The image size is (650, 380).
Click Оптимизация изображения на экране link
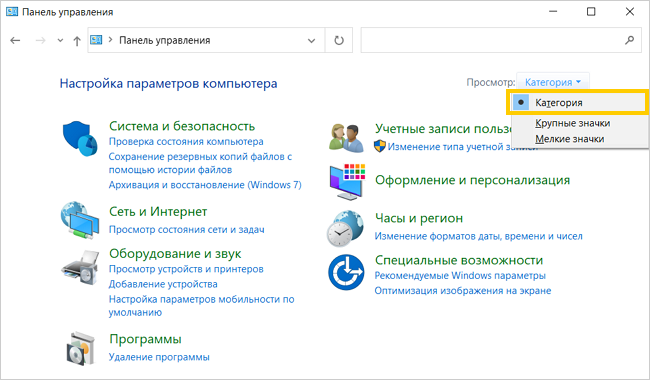[x=463, y=290]
